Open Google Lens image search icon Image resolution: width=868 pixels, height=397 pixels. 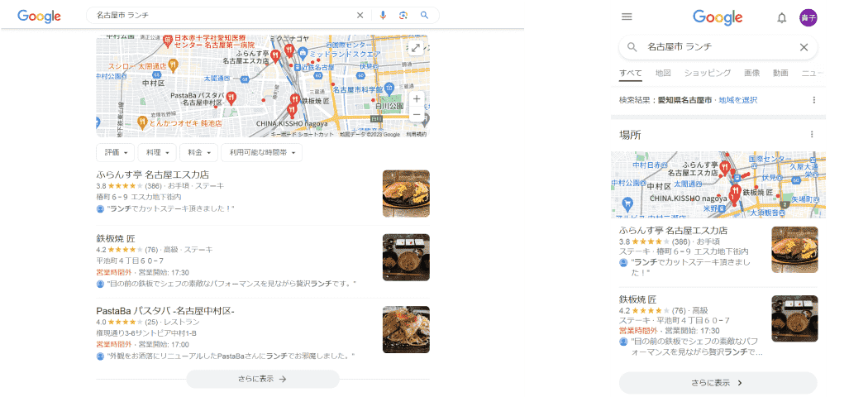coord(403,16)
